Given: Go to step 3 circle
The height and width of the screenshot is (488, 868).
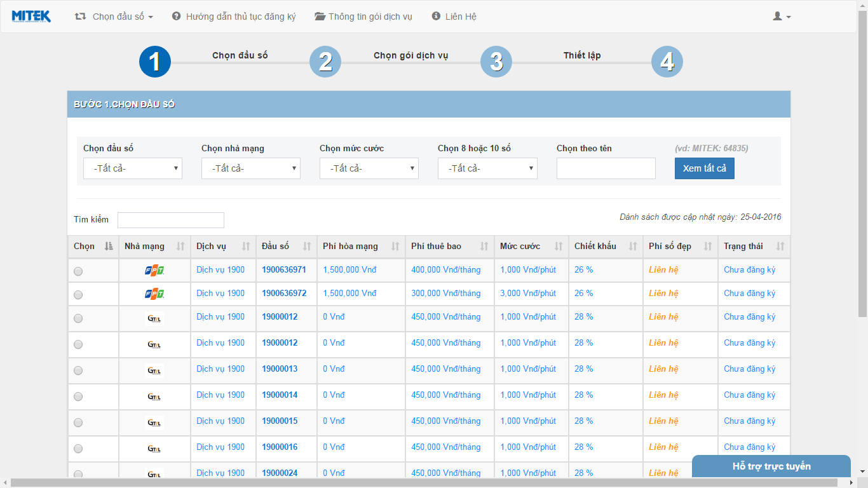Looking at the screenshot, I should [496, 62].
